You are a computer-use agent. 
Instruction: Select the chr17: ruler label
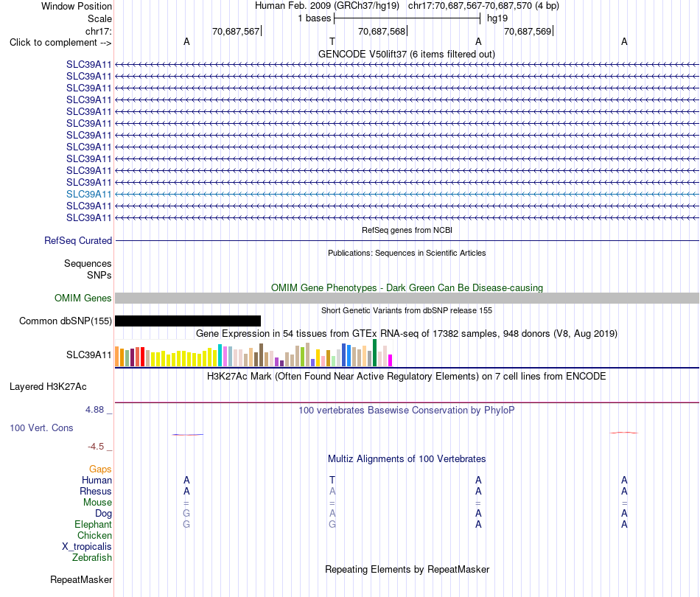[x=98, y=31]
